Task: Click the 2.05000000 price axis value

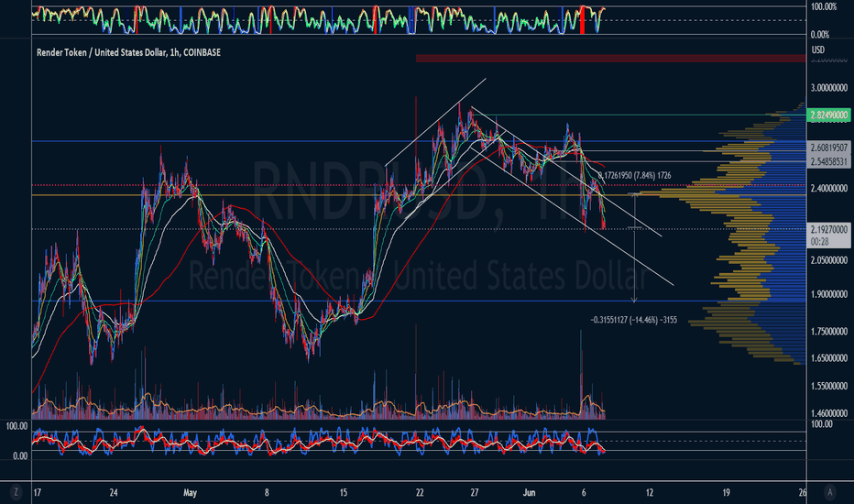Action: (x=829, y=260)
